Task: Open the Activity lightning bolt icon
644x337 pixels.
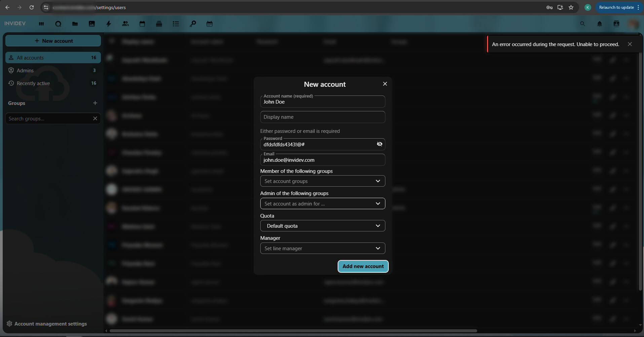Action: 109,24
